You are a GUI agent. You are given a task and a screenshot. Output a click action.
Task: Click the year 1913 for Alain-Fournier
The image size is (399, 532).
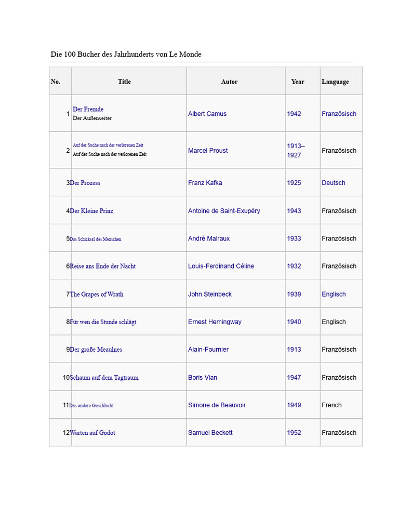click(x=294, y=350)
